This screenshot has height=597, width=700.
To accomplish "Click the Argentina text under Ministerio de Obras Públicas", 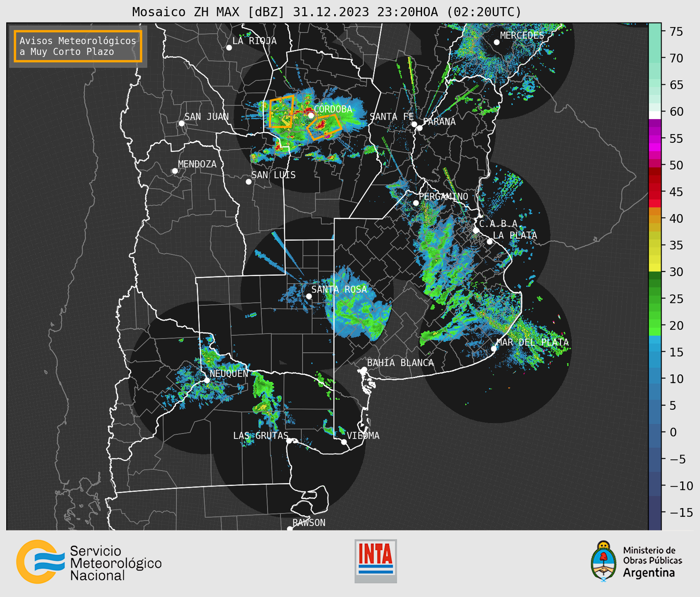I will pyautogui.click(x=649, y=573).
